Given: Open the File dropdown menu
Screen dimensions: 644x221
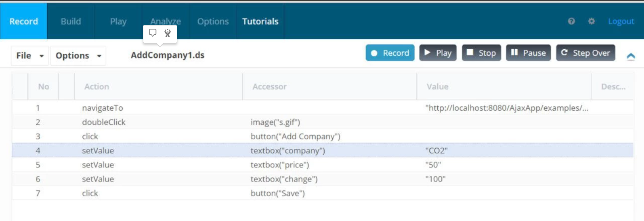Looking at the screenshot, I should click(30, 56).
